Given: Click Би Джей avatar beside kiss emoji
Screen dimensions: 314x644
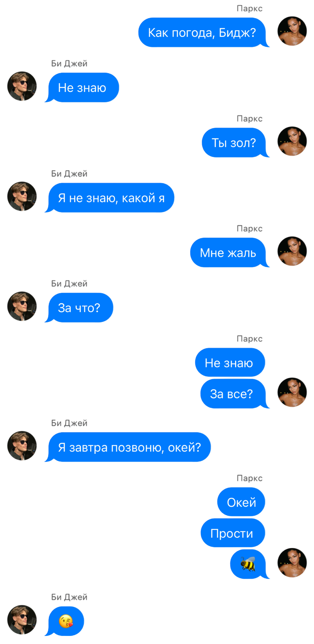Looking at the screenshot, I should click(x=22, y=620).
